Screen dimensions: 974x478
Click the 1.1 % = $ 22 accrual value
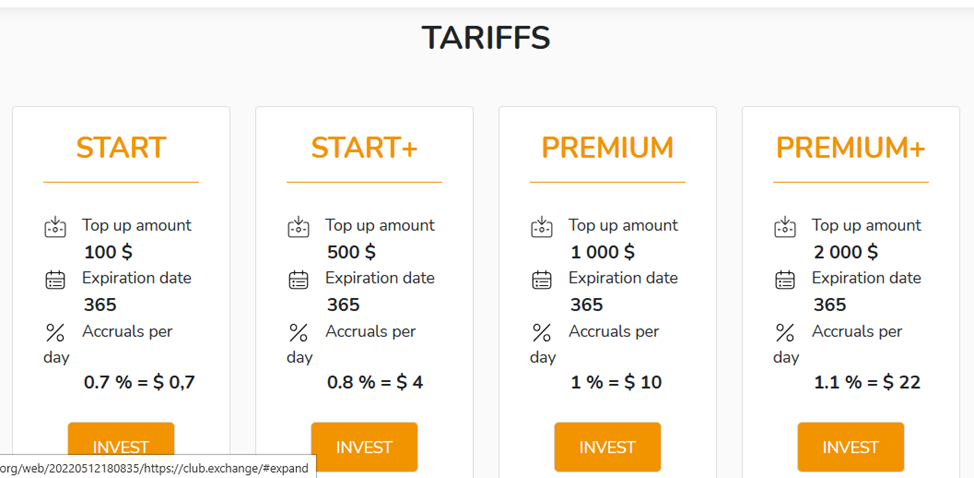click(867, 382)
